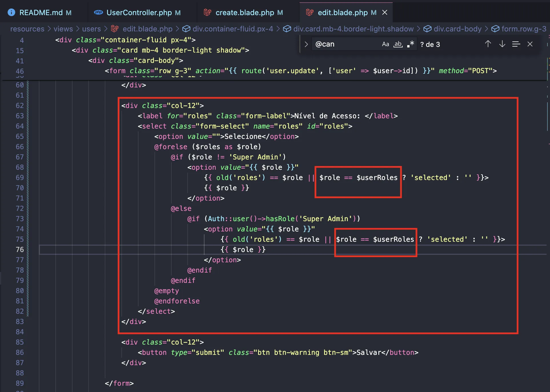Viewport: 550px width, 392px height.
Task: Close the find widget
Action: click(530, 44)
